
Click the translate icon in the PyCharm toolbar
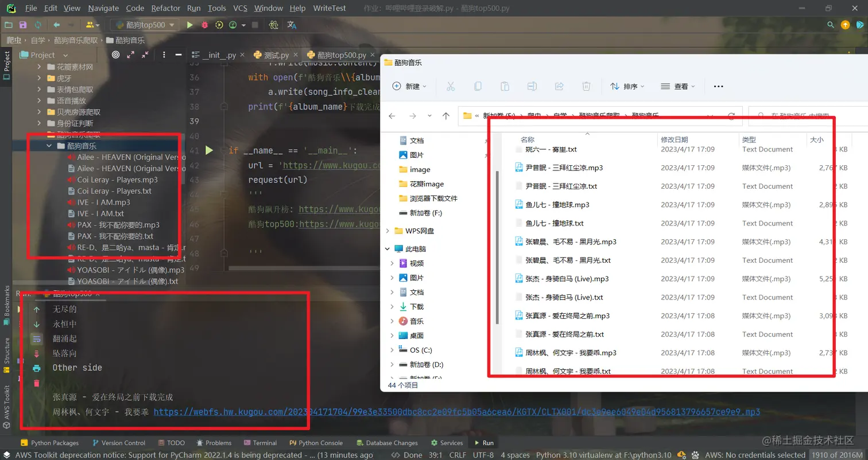click(x=292, y=25)
